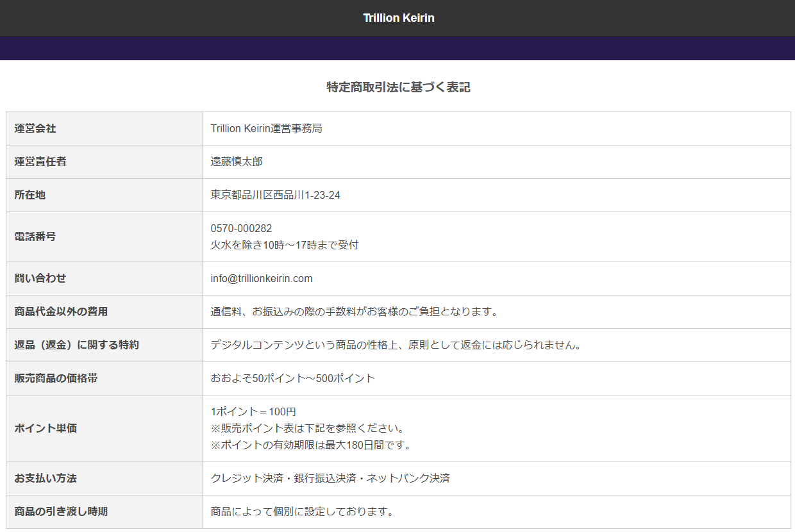Click the 運営責任者 row label
The height and width of the screenshot is (532, 795).
click(x=40, y=162)
